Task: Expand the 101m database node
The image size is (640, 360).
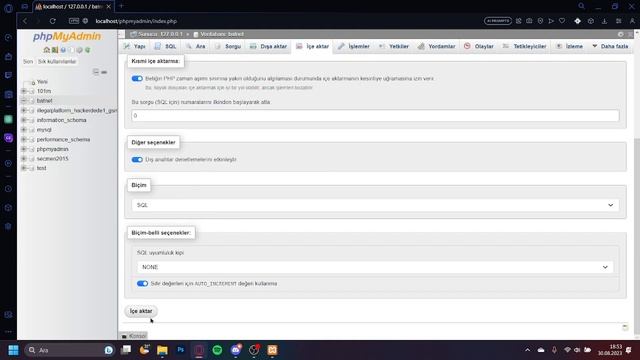Action: point(24,91)
